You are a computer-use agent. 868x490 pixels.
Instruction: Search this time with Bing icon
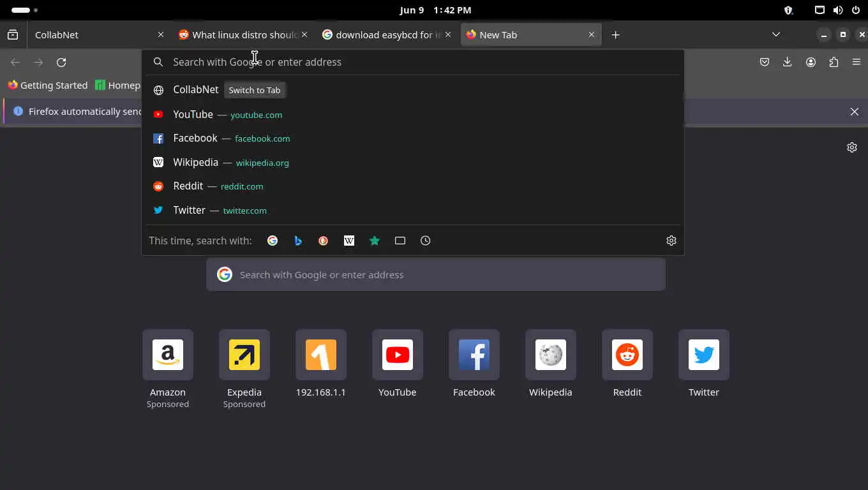click(298, 241)
